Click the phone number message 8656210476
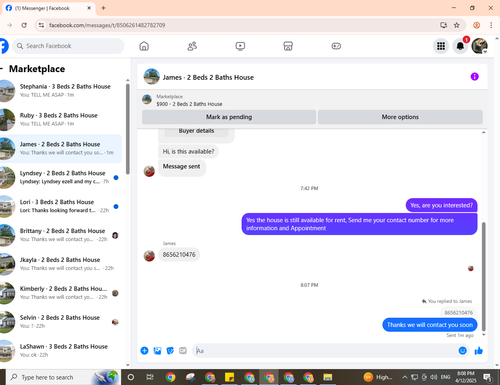Viewport: 500px width, 385px height. (x=179, y=255)
